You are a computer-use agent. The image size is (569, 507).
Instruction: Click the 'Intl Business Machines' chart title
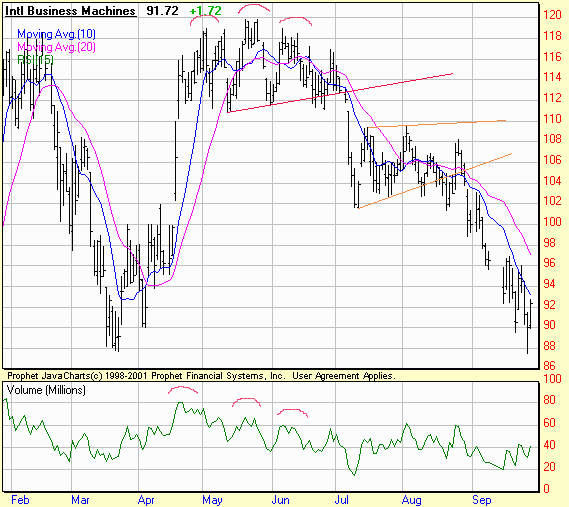pos(70,11)
